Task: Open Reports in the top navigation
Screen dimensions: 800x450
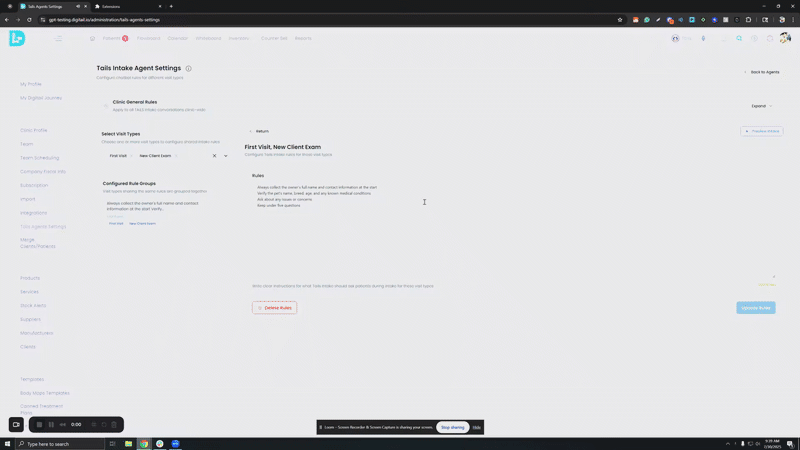Action: pyautogui.click(x=303, y=38)
